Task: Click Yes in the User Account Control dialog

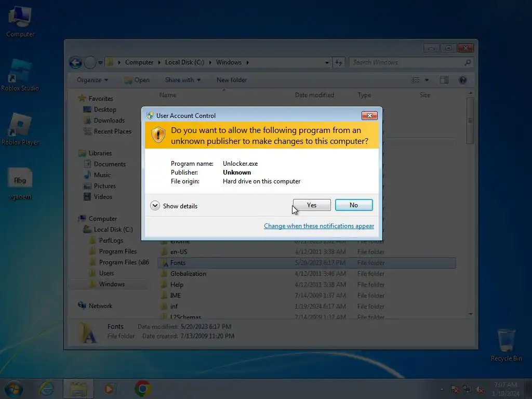Action: [x=312, y=205]
